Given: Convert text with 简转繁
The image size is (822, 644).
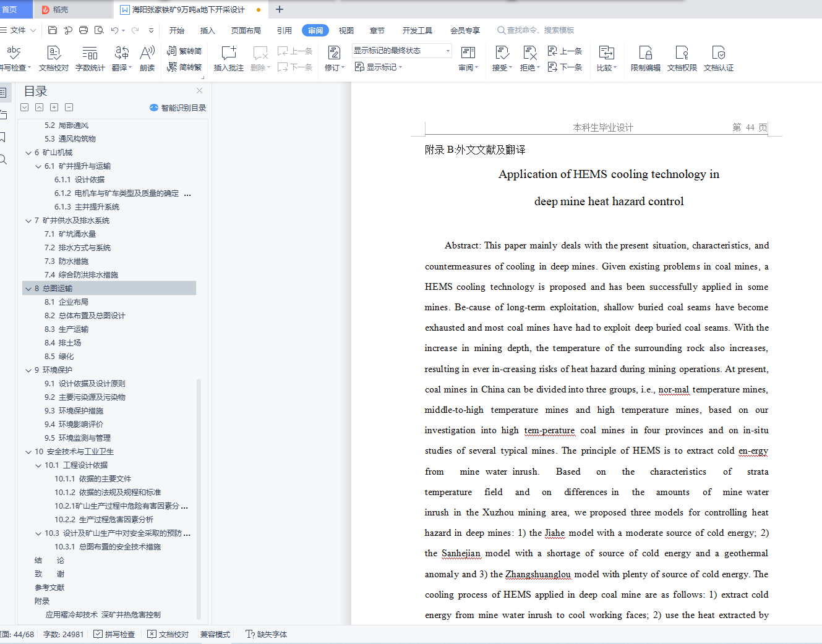Looking at the screenshot, I should [x=185, y=67].
